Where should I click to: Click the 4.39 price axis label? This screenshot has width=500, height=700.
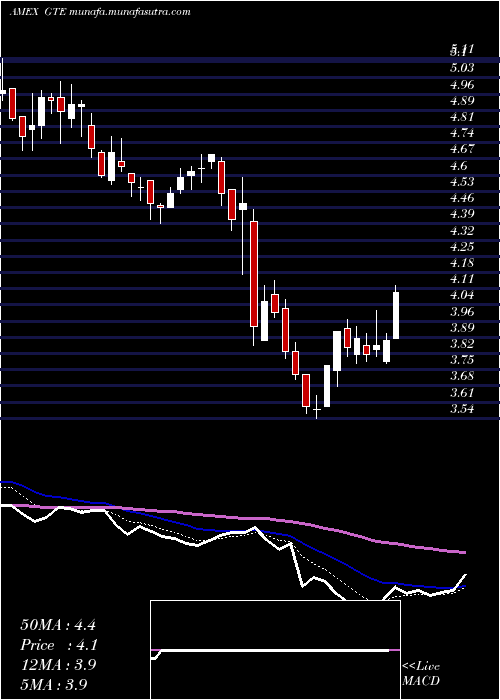[462, 213]
